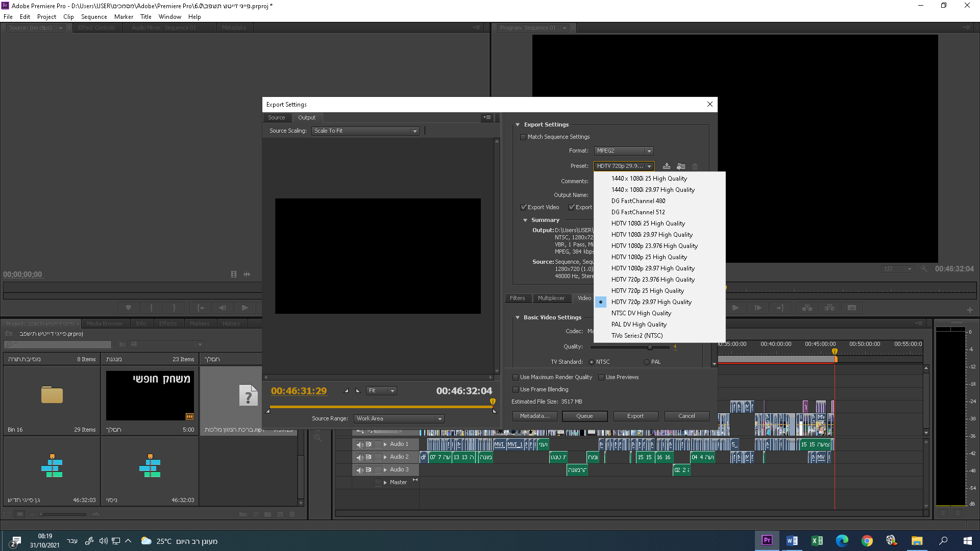Click Set Out Point triangle icon
The height and width of the screenshot is (551, 980).
[358, 391]
